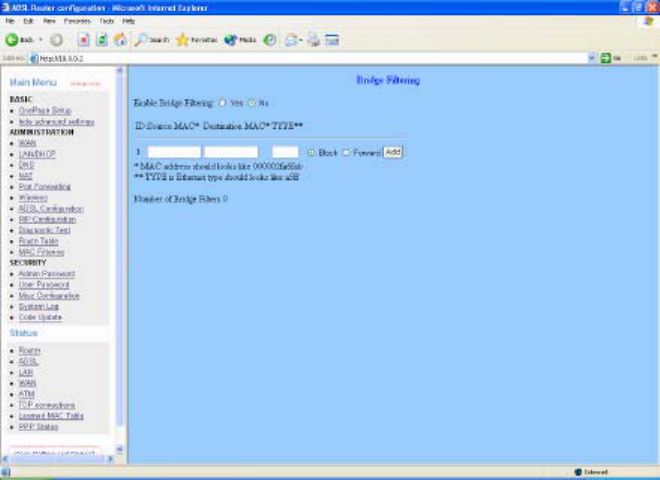Click the sidebar horizontal scrollbar right arrow
The image size is (660, 480).
[x=111, y=459]
